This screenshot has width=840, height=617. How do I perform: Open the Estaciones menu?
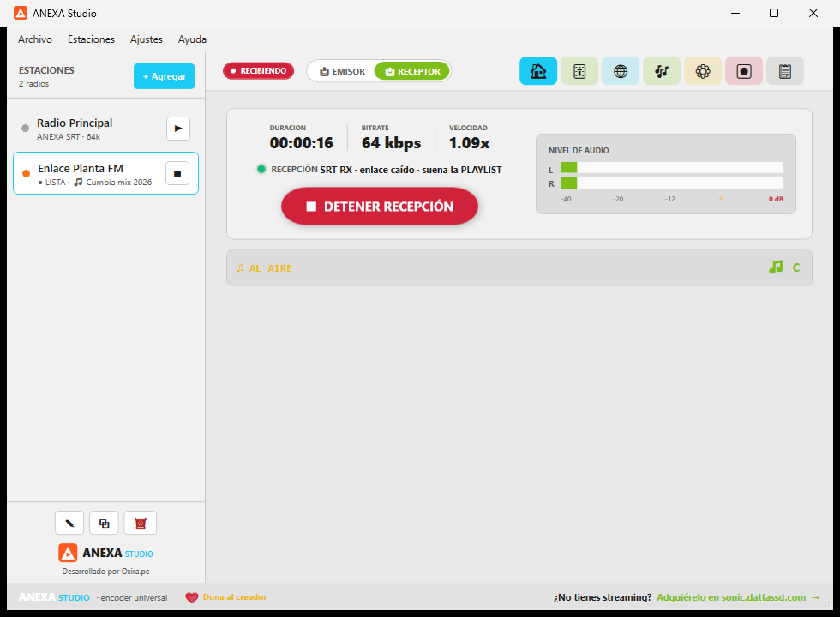coord(91,39)
